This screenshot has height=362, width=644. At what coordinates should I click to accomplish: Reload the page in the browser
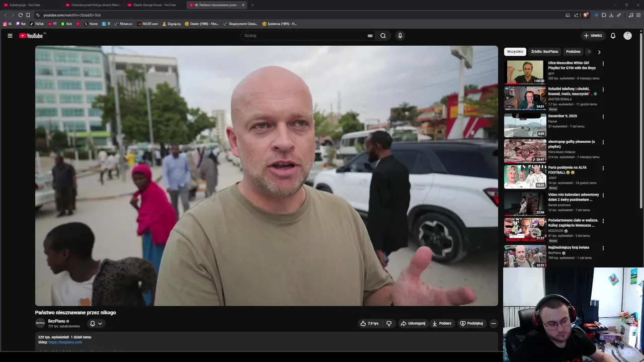click(20, 15)
